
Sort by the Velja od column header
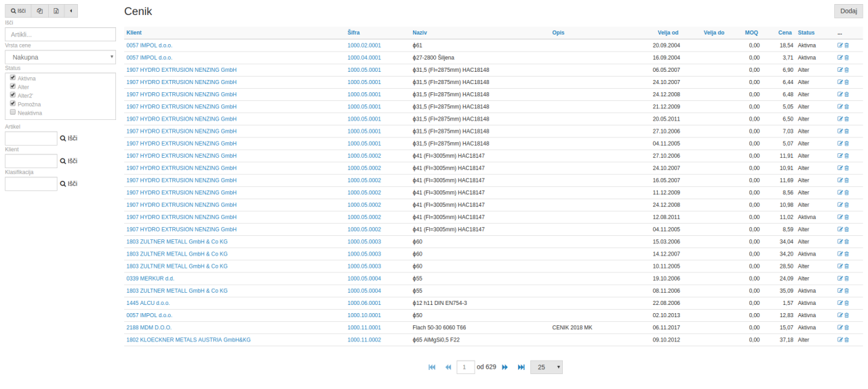tap(668, 33)
